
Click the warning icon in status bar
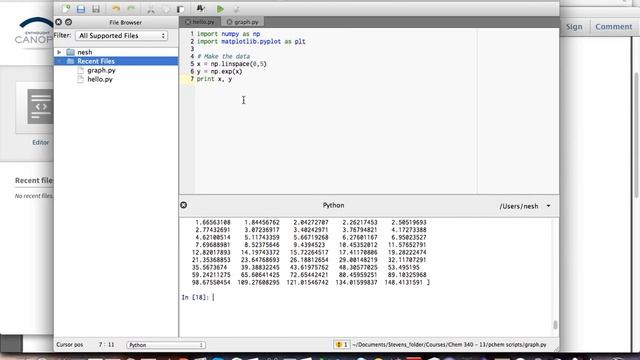coord(338,345)
